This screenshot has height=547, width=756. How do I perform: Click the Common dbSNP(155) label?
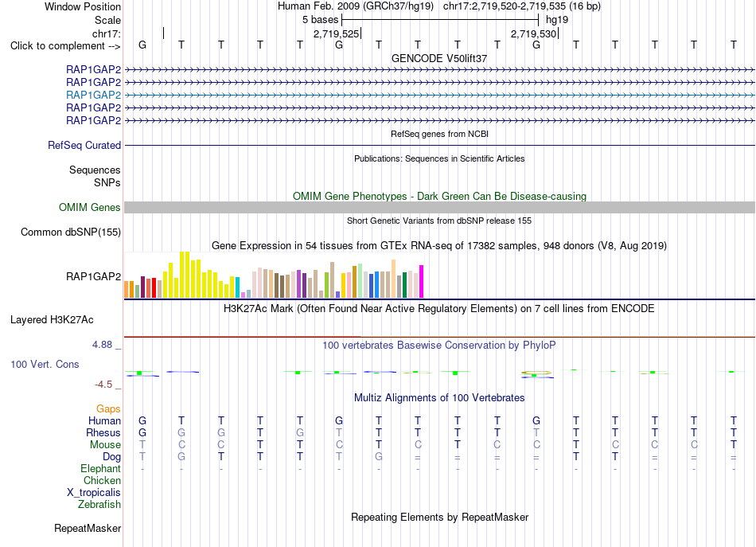[x=71, y=232]
